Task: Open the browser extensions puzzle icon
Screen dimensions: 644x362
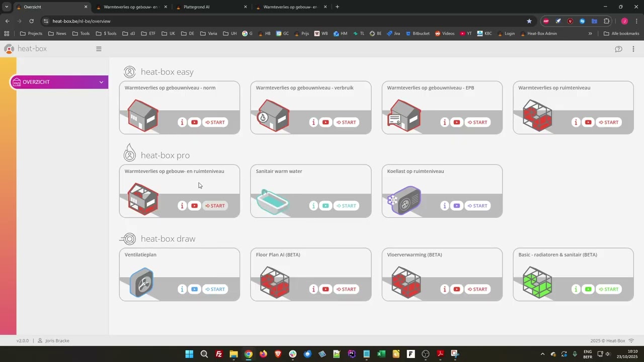Action: (x=606, y=21)
